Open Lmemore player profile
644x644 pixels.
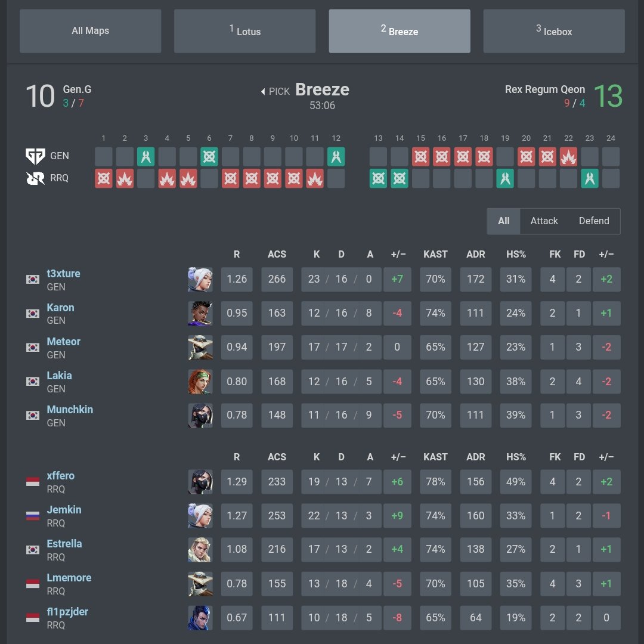(69, 578)
